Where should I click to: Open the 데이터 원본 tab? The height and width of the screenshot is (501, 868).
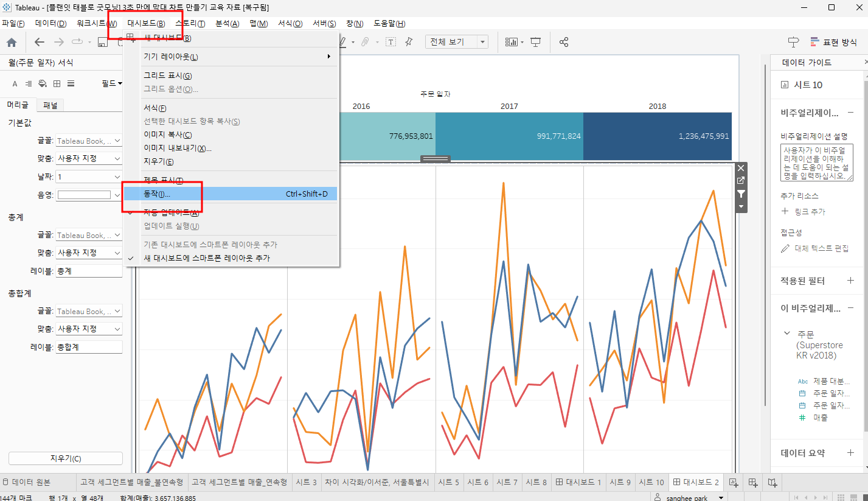tap(27, 482)
